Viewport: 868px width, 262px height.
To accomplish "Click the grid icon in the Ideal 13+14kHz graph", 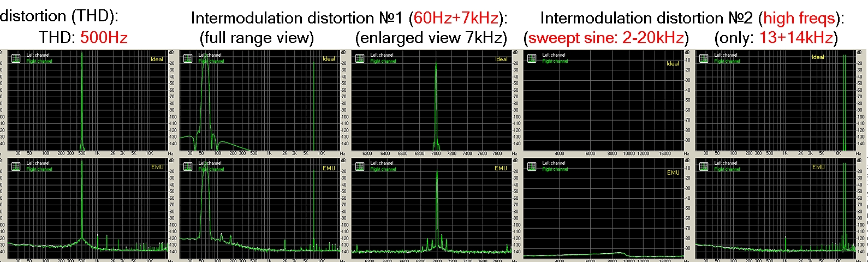I will (x=704, y=58).
